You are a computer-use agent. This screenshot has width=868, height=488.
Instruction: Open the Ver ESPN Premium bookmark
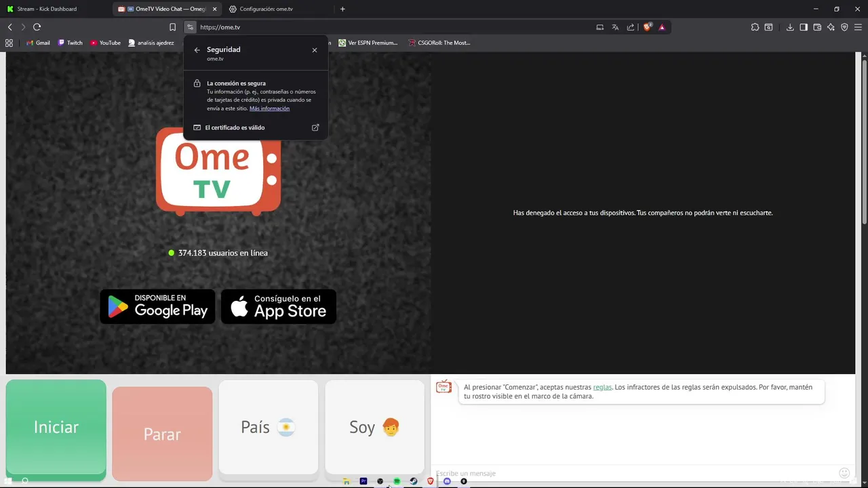(368, 43)
